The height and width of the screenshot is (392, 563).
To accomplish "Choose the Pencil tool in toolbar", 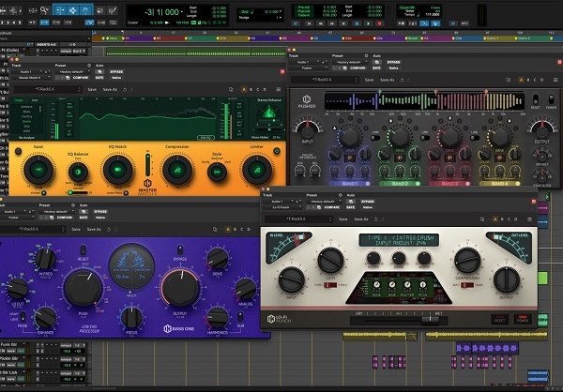I will tap(113, 10).
